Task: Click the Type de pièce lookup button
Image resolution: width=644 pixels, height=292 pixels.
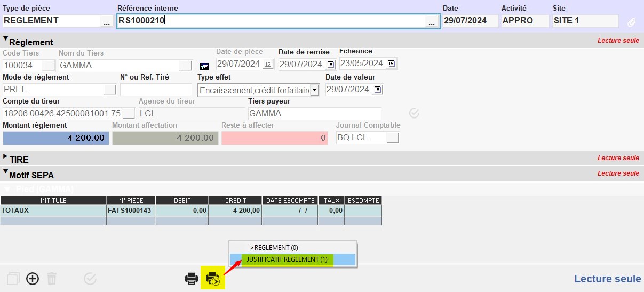Action: [x=106, y=21]
